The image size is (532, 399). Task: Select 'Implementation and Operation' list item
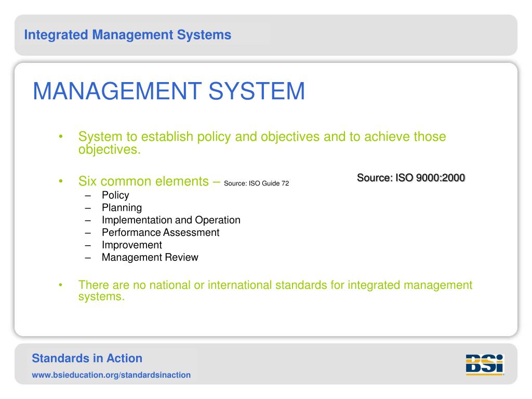171,220
